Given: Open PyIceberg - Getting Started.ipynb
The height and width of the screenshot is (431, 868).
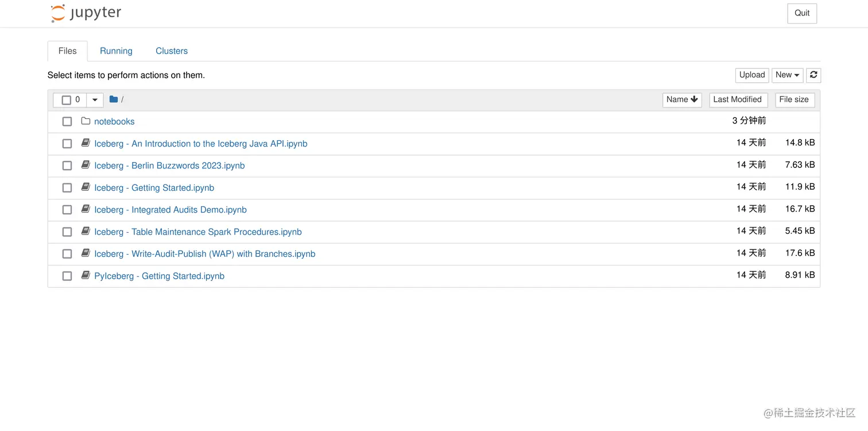Looking at the screenshot, I should (159, 276).
